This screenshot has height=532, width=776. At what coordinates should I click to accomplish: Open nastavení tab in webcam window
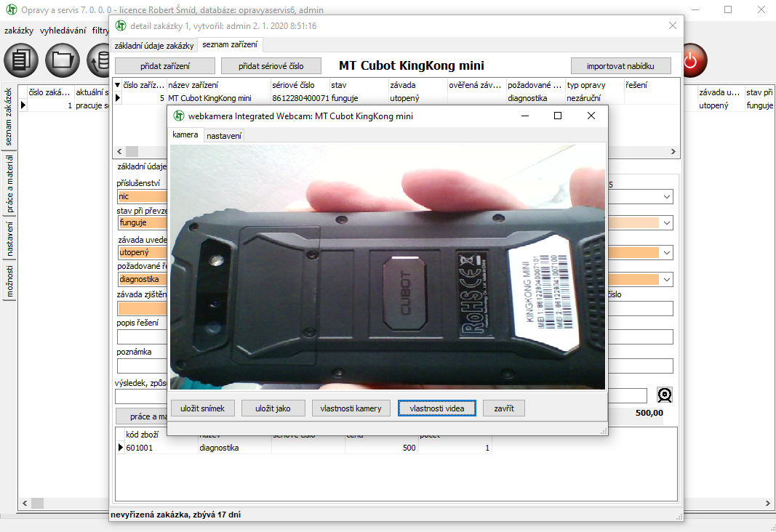(x=224, y=135)
